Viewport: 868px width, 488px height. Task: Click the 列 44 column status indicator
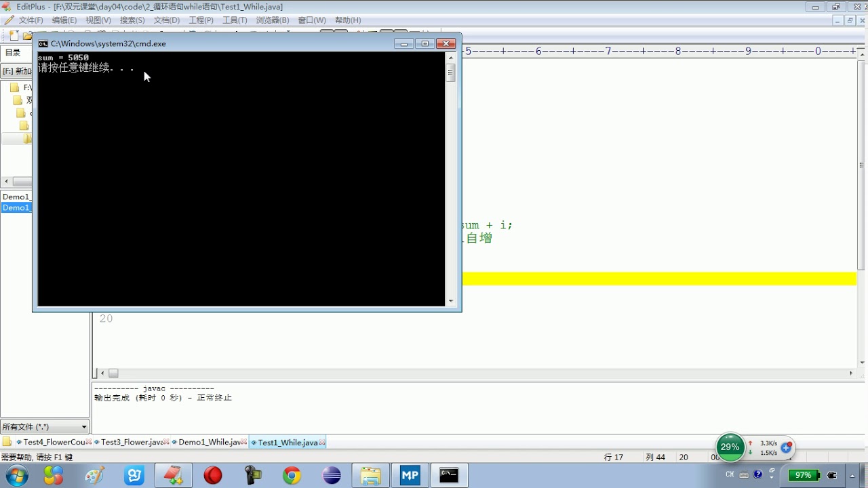tap(655, 457)
